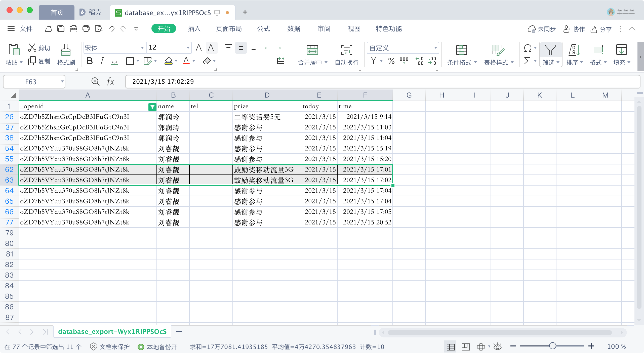Click the 协作 collaborate button
The width and height of the screenshot is (644, 353).
(574, 29)
